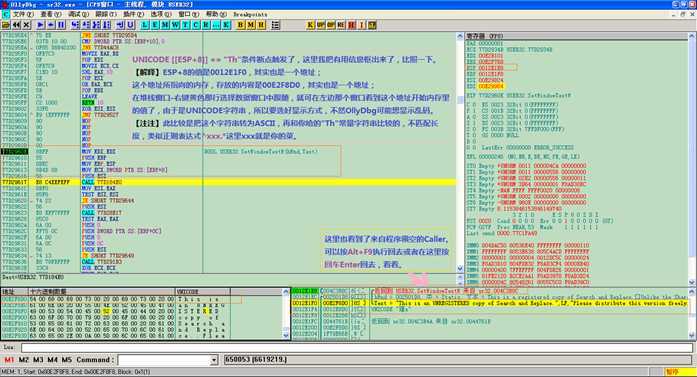Open the 查看(V) menu
This screenshot has width=697, height=377.
point(51,14)
